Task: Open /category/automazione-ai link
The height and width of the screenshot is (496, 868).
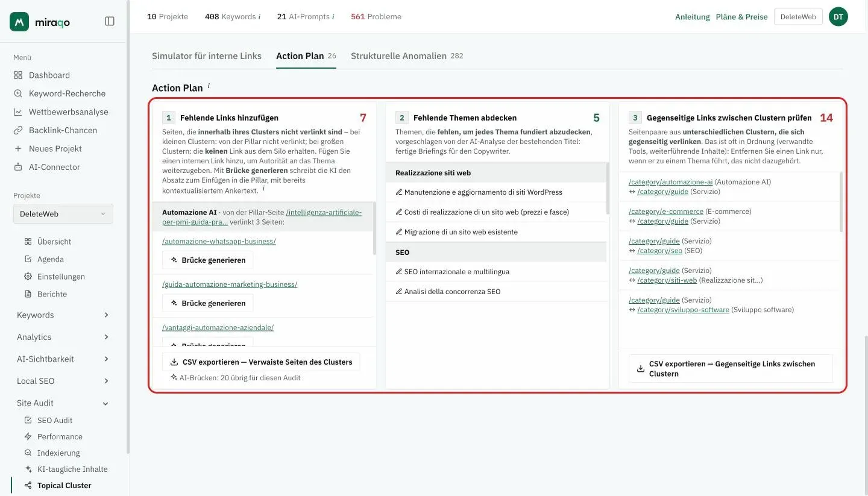Action: click(x=670, y=182)
